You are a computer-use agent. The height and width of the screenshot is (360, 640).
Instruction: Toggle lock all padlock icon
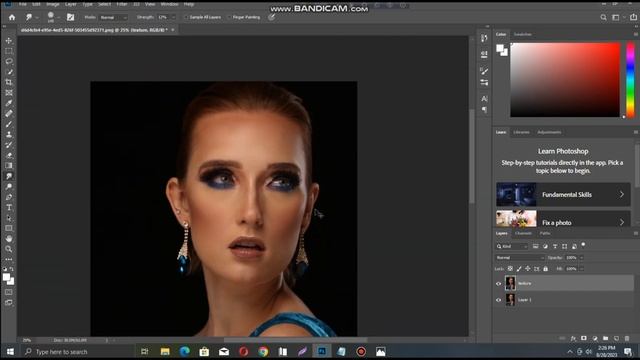[x=546, y=269]
